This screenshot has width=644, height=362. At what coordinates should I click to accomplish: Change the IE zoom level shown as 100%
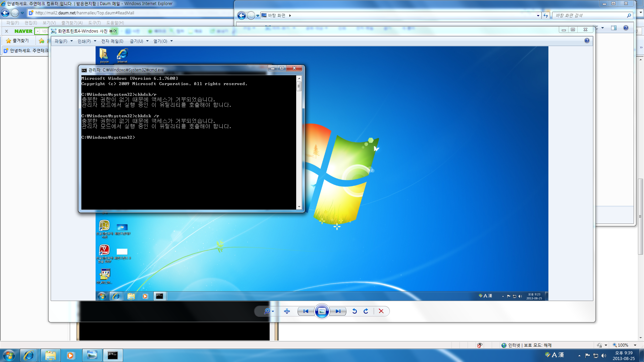pyautogui.click(x=621, y=345)
